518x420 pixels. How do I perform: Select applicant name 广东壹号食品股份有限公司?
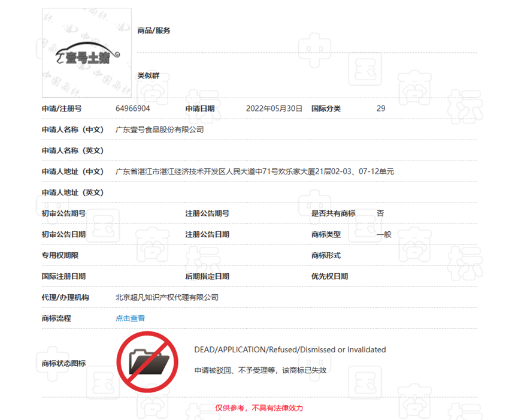(x=159, y=129)
